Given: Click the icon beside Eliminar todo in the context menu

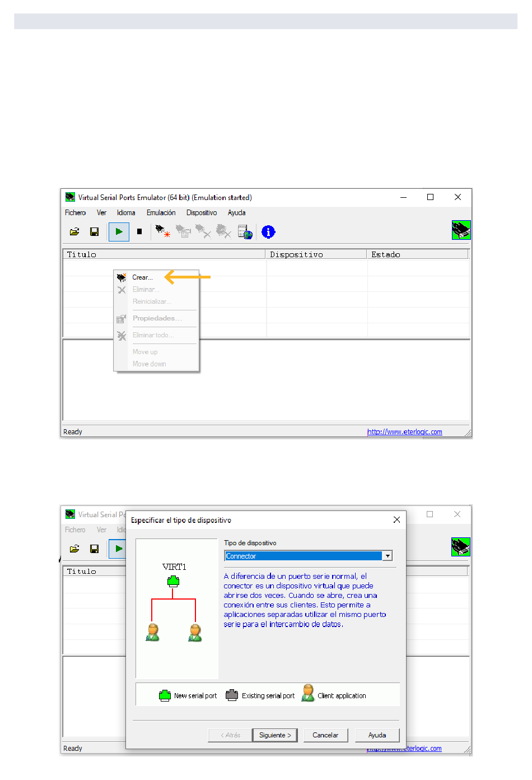Looking at the screenshot, I should click(122, 336).
